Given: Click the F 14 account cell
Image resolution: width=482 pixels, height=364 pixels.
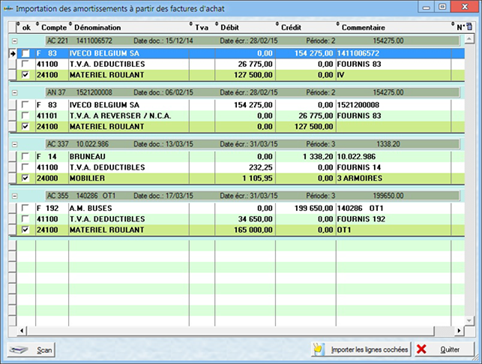Looking at the screenshot, I should (x=52, y=157).
